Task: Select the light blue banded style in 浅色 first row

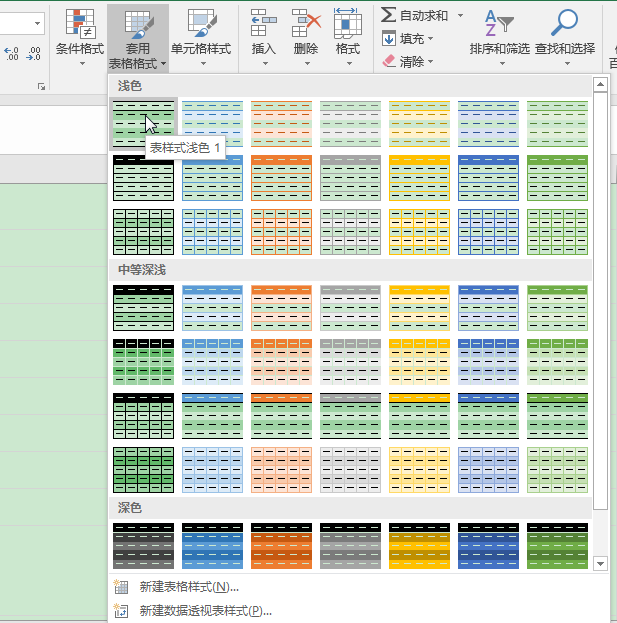Action: [x=213, y=124]
